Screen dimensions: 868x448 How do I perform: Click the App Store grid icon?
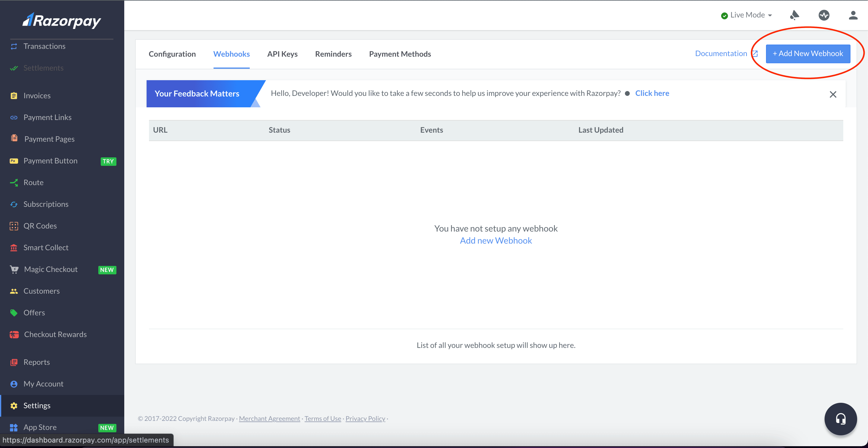pyautogui.click(x=14, y=427)
